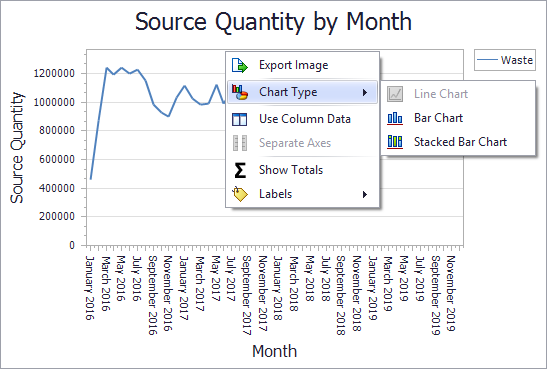
Task: Click the Bar Chart icon
Action: click(395, 118)
